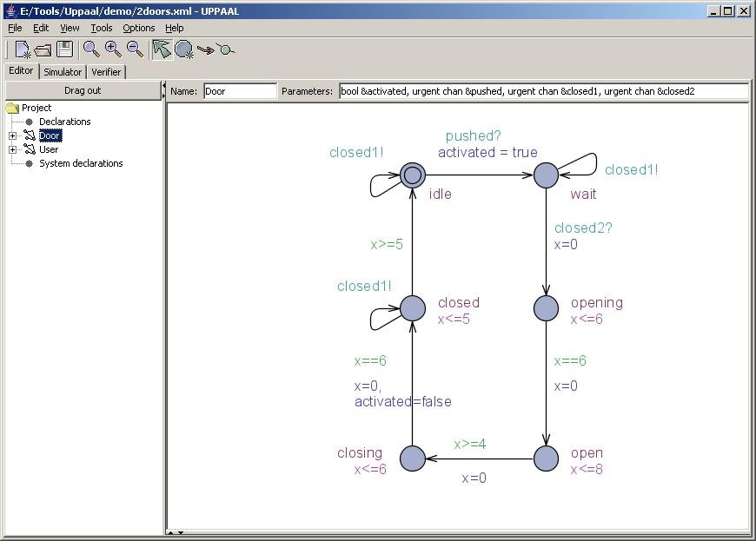Select the opening location node
Image resolution: width=756 pixels, height=541 pixels.
[x=546, y=308]
